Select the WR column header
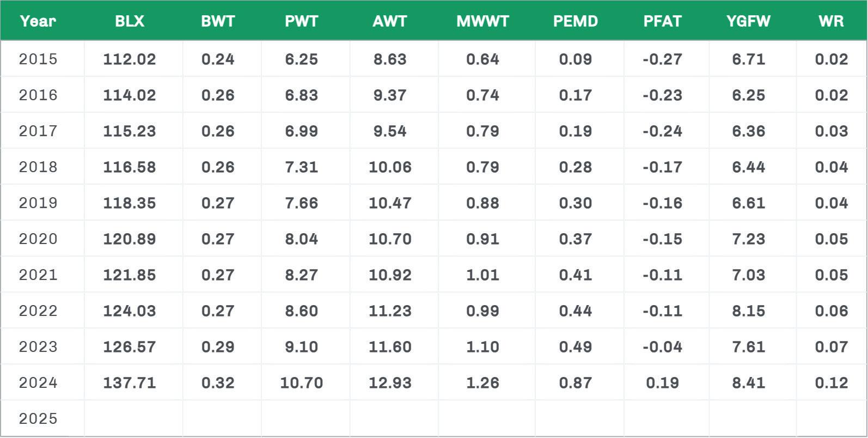The width and height of the screenshot is (868, 438). [x=831, y=21]
